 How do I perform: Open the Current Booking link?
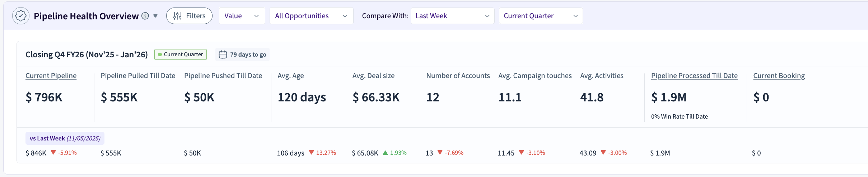click(779, 76)
